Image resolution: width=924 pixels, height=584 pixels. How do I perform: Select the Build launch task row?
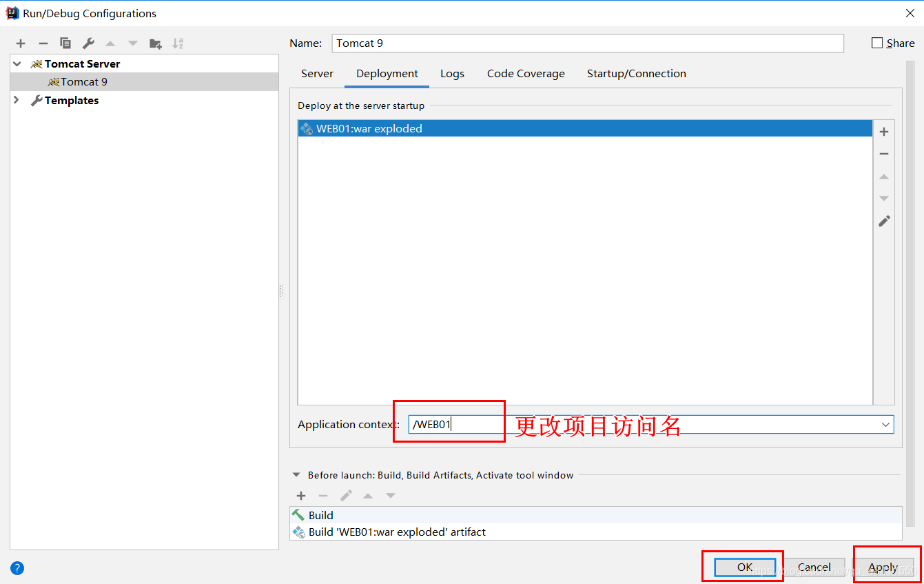pyautogui.click(x=595, y=515)
